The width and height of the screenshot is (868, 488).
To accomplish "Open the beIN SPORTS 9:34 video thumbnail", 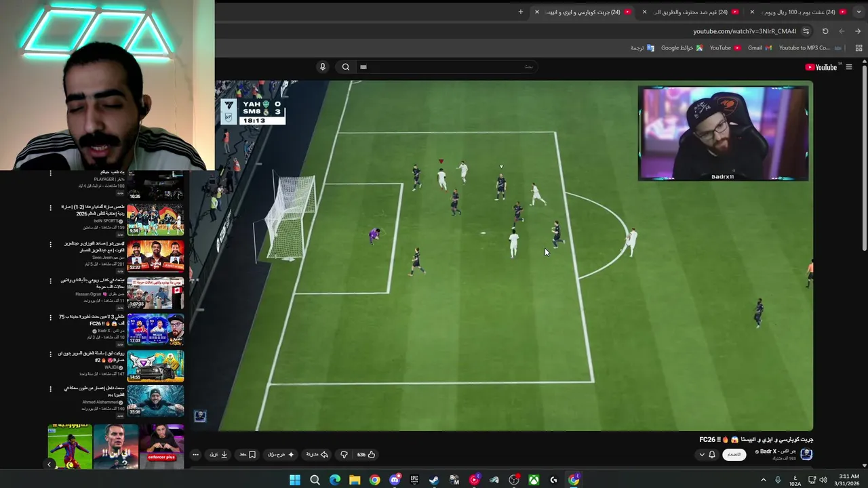I will (x=155, y=220).
